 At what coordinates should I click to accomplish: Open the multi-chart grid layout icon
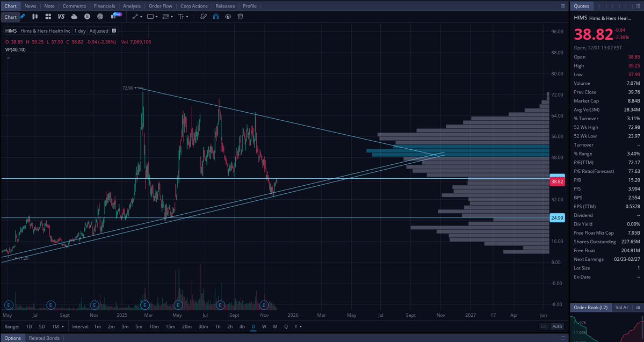[48, 17]
